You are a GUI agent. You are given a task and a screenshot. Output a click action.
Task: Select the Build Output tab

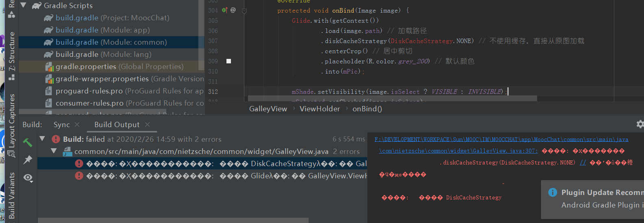[x=117, y=125]
